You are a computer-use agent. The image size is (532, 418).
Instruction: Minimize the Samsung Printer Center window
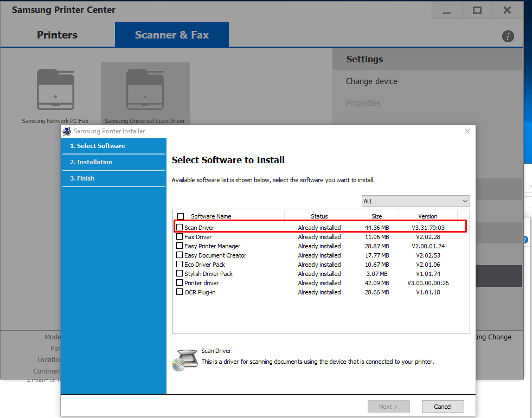coord(447,10)
